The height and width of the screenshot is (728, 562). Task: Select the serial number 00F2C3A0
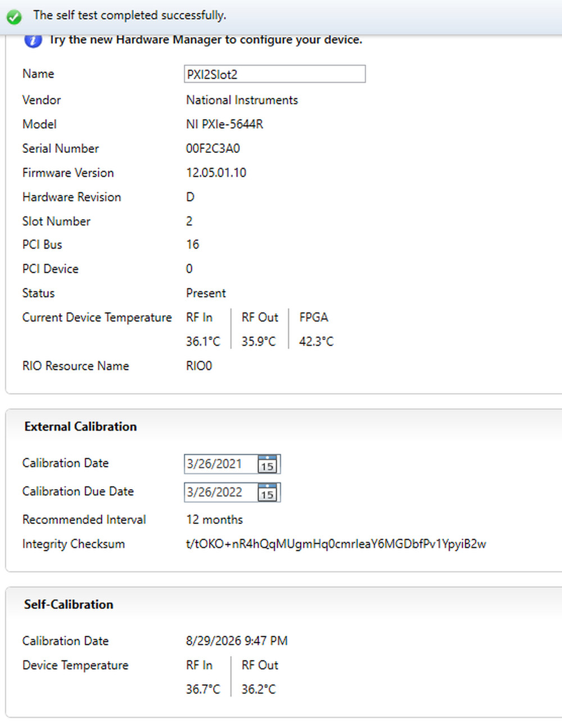[213, 148]
